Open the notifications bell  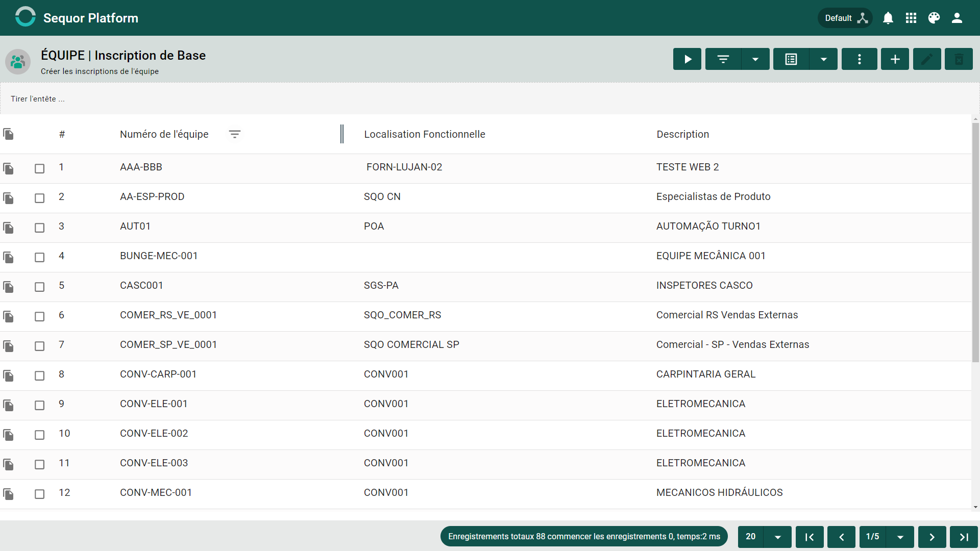(888, 18)
